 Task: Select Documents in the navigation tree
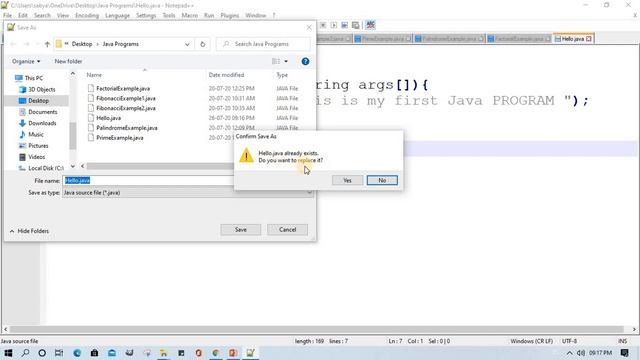coord(42,112)
